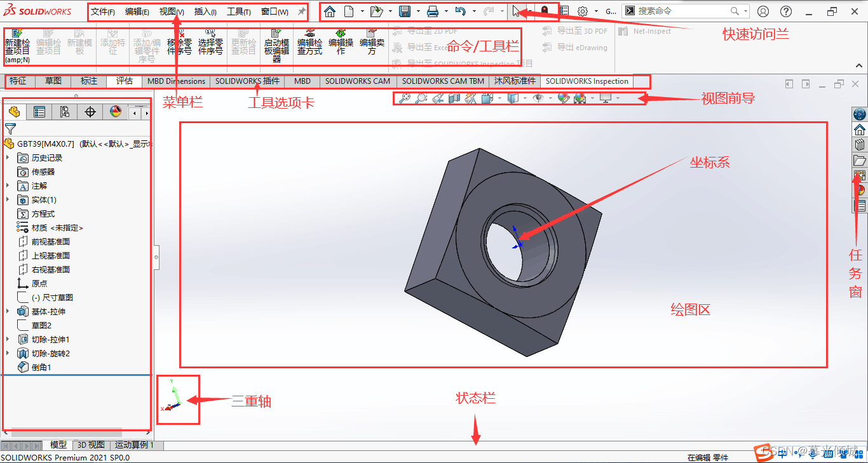The image size is (868, 463).
Task: Open Design Library in the task pane
Action: click(860, 145)
